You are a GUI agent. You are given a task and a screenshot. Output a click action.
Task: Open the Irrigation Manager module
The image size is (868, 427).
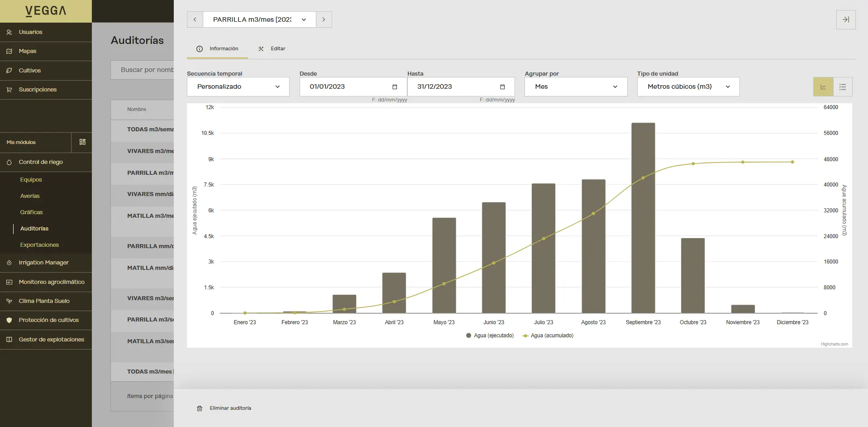point(43,263)
